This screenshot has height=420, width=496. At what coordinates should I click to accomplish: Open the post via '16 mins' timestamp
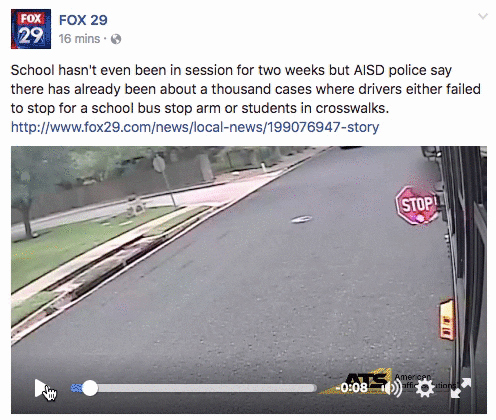79,39
